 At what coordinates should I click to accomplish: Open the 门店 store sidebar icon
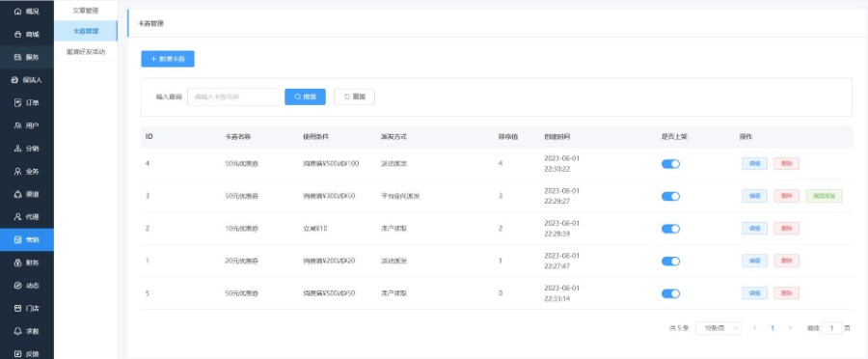(x=17, y=309)
